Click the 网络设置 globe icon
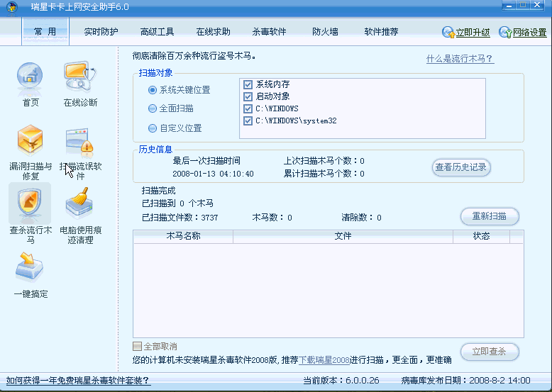 click(505, 33)
